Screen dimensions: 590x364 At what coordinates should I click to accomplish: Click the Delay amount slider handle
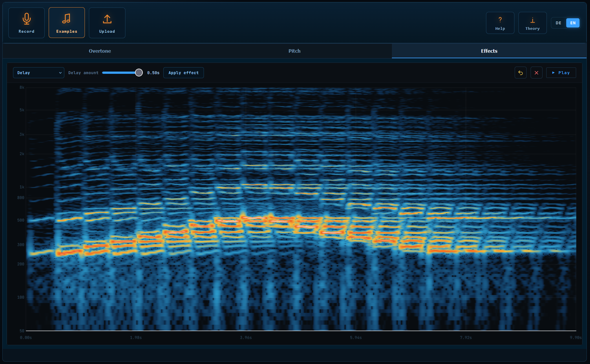click(139, 73)
